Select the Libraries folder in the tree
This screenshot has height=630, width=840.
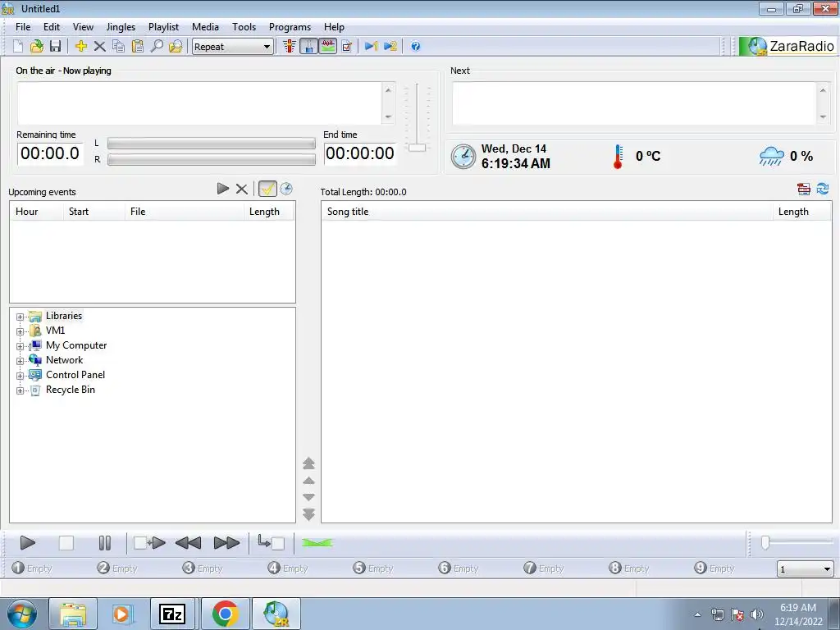[64, 316]
